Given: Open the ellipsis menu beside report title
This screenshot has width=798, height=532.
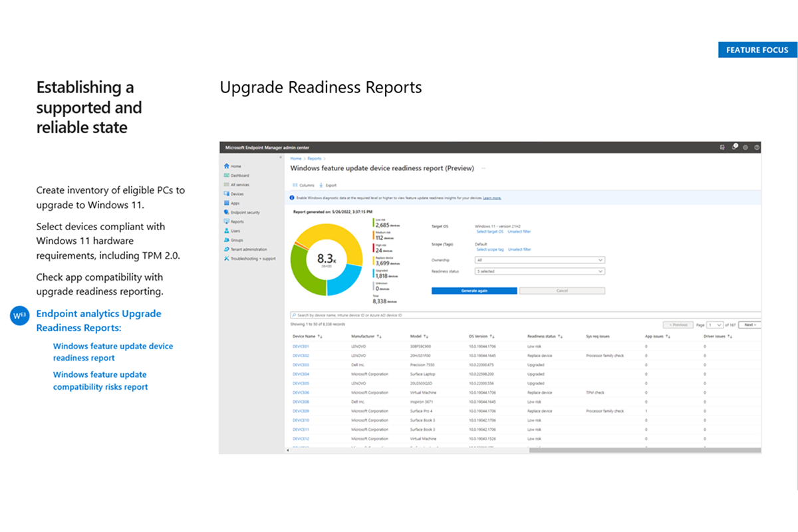Looking at the screenshot, I should (483, 168).
